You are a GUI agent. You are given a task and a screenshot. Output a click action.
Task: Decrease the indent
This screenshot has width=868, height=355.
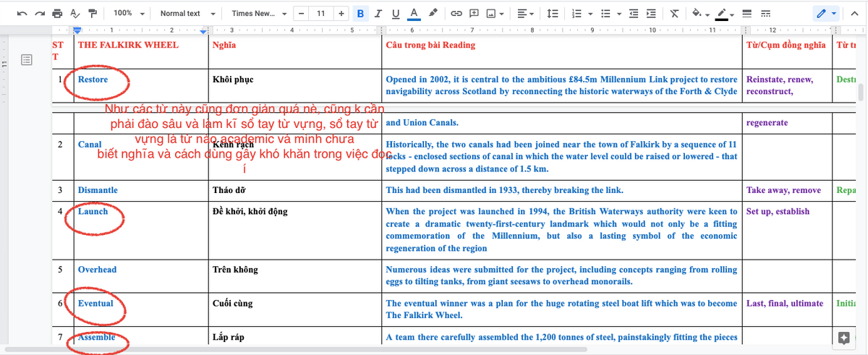pos(634,13)
